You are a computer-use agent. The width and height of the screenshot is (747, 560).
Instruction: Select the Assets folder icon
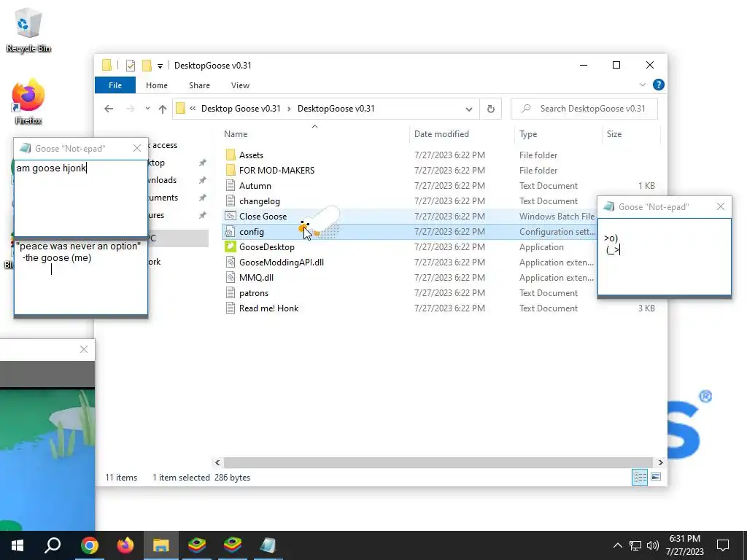click(x=231, y=155)
